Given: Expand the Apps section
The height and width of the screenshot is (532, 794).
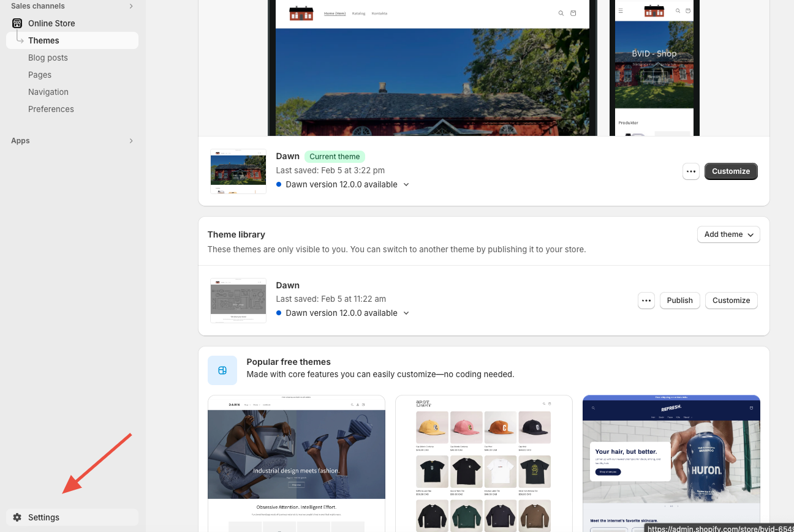Looking at the screenshot, I should point(130,140).
